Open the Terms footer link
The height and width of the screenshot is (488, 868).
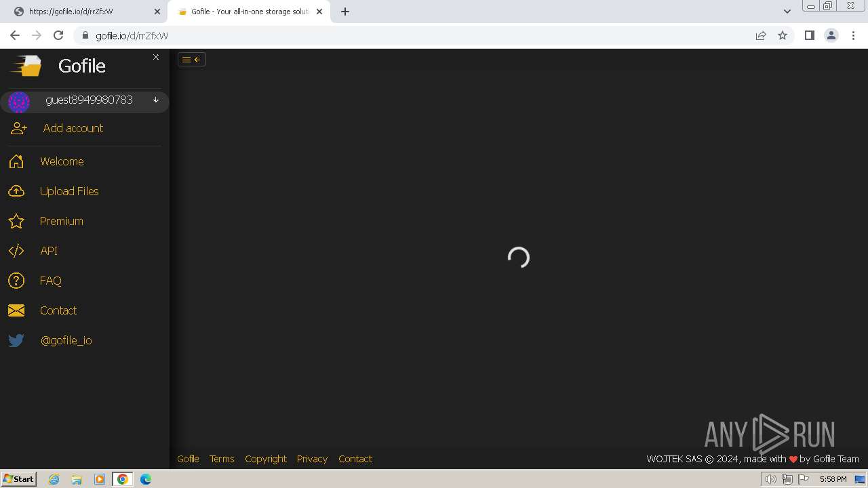tap(222, 459)
